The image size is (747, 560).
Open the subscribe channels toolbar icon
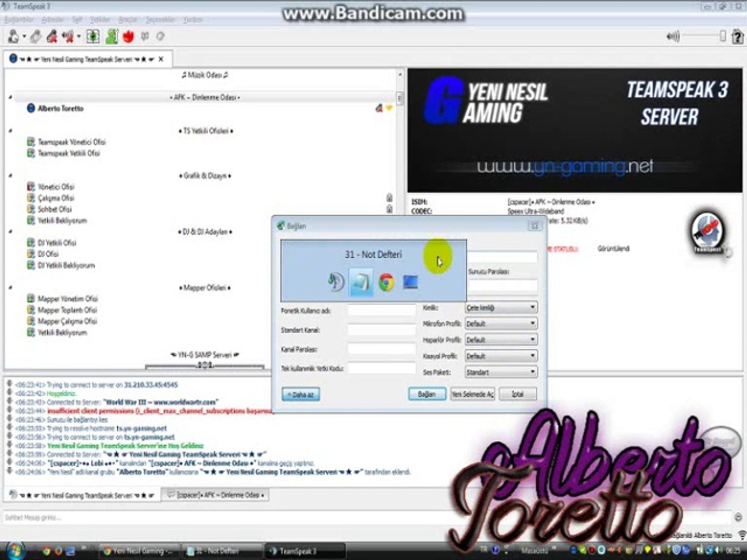93,37
